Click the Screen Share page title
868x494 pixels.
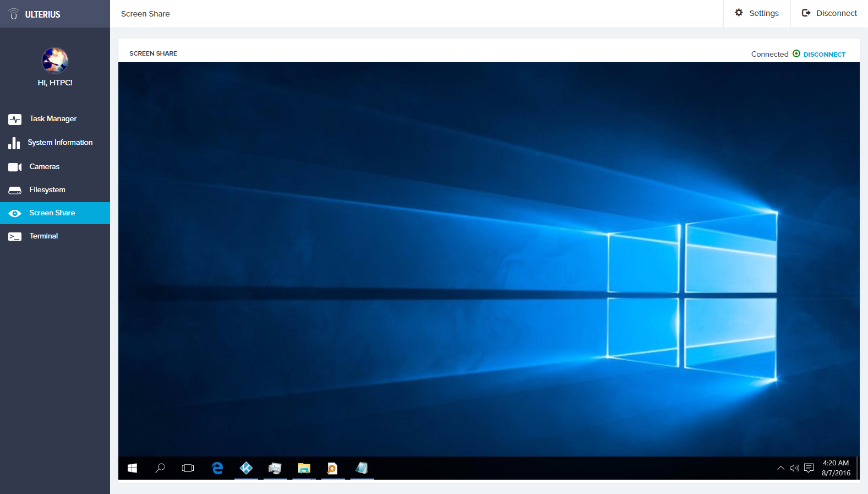point(145,14)
